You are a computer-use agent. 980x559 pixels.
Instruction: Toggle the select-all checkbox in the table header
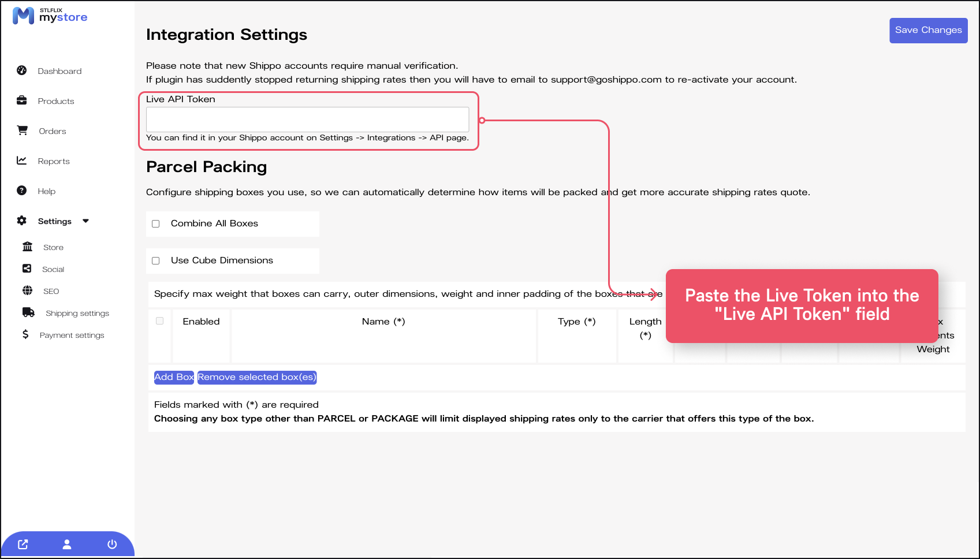point(160,321)
